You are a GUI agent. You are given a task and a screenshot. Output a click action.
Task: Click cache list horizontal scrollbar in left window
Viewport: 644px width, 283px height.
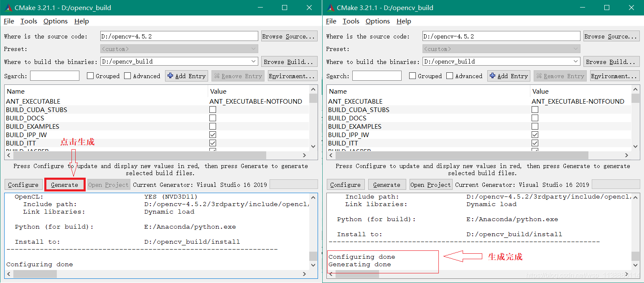[x=140, y=155]
